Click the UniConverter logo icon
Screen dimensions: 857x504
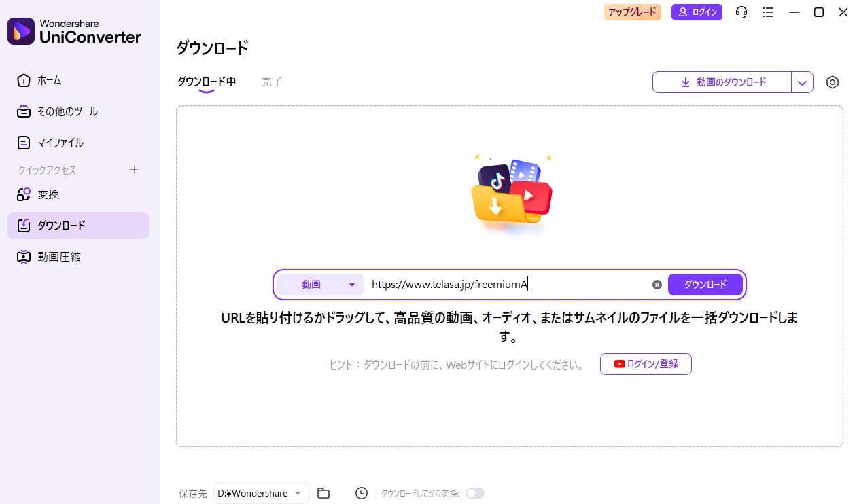click(21, 31)
